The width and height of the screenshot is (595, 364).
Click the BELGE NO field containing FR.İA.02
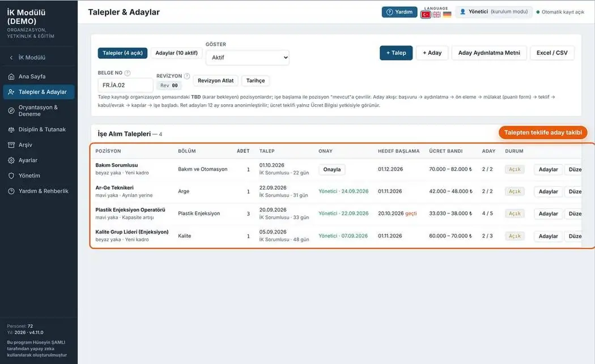point(125,85)
